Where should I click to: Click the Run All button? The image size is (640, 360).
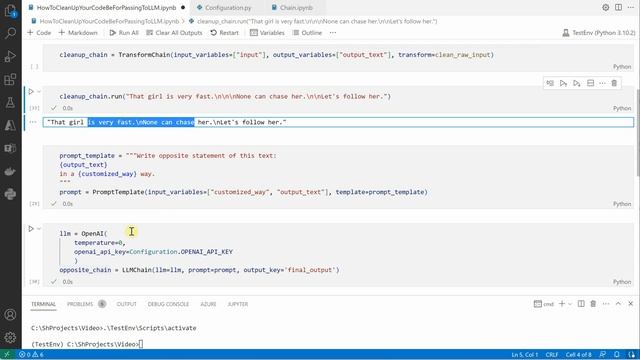pyautogui.click(x=124, y=33)
